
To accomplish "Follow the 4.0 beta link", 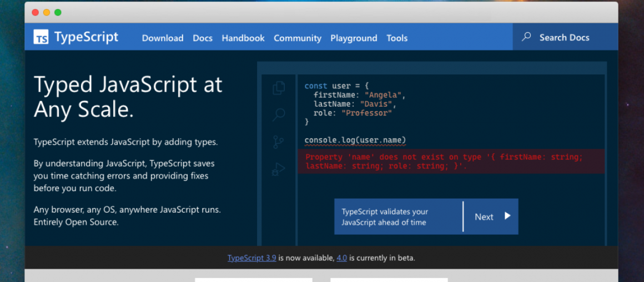I will (342, 258).
